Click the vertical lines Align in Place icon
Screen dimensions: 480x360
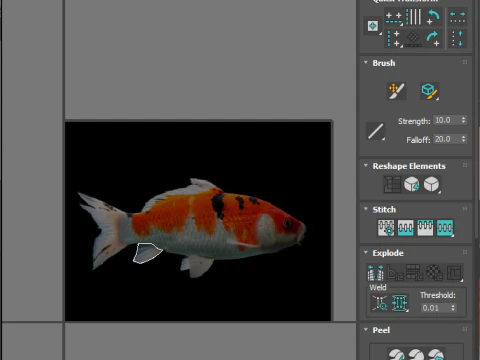pos(413,17)
